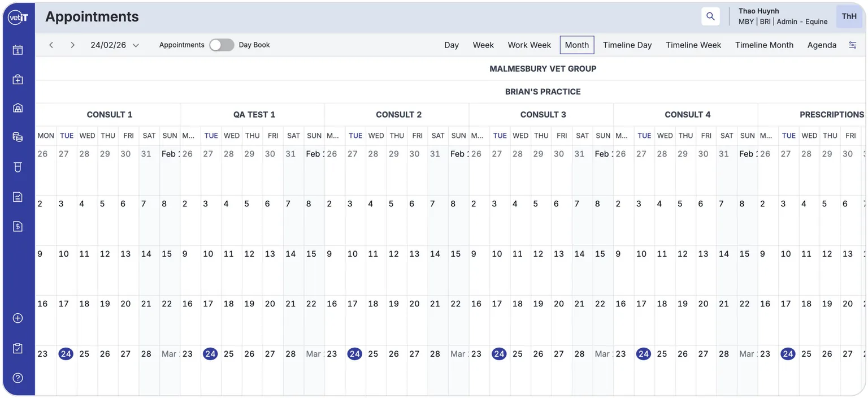
Task: Select the CONSULT 2 column header
Action: 398,115
